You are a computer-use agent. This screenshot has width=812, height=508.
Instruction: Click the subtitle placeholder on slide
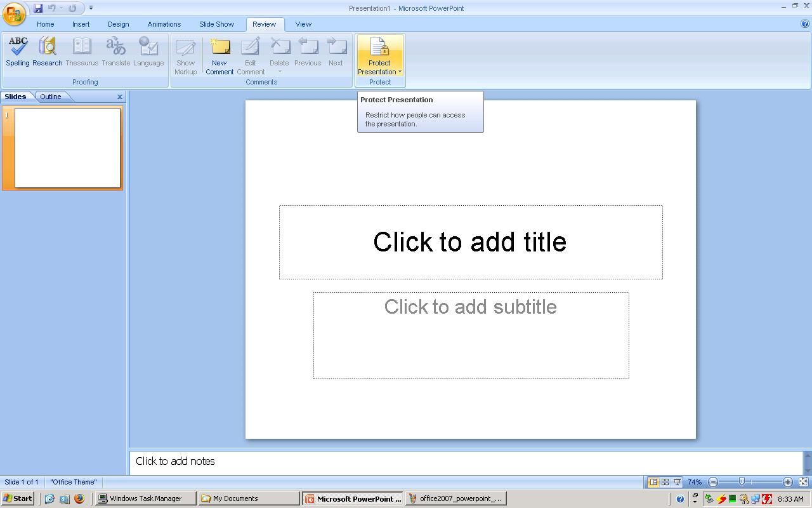click(x=471, y=335)
